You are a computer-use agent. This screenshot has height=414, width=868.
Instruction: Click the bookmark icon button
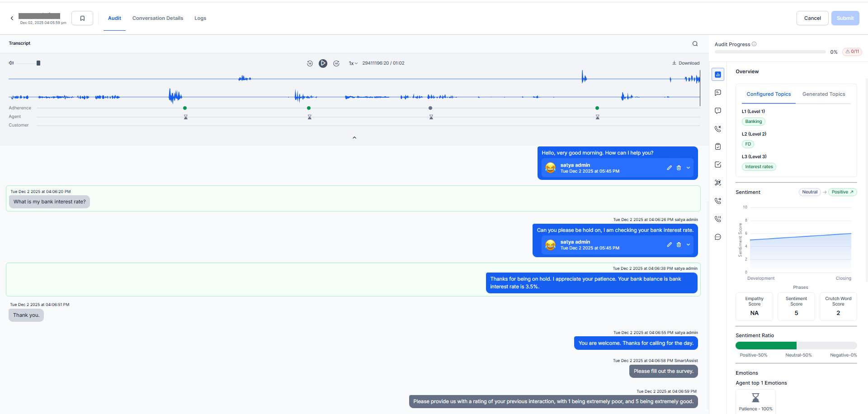pos(82,18)
